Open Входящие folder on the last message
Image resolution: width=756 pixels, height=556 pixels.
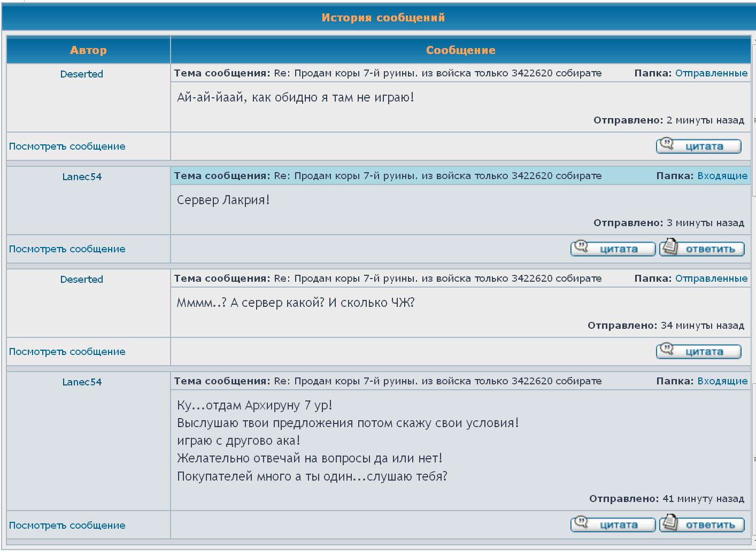(722, 381)
